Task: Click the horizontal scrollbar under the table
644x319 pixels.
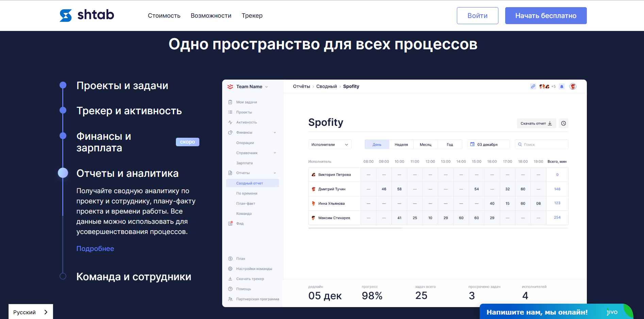Action: point(355,228)
